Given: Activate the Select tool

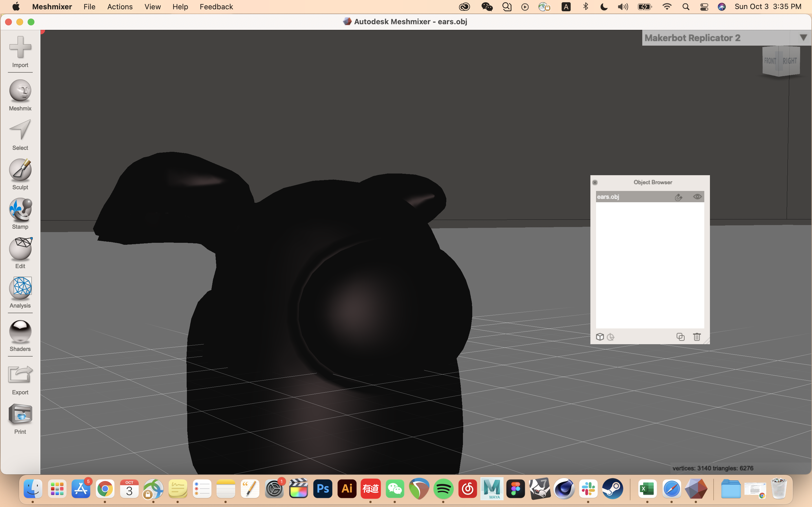Looking at the screenshot, I should pyautogui.click(x=20, y=134).
